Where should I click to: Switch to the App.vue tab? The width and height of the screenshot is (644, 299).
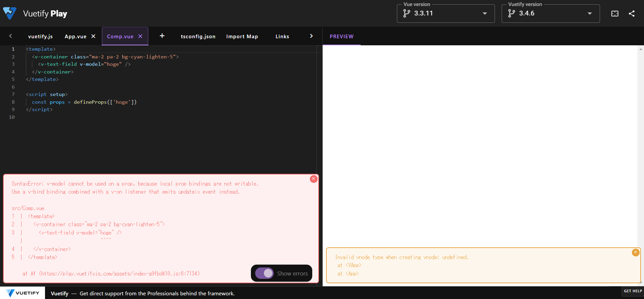click(76, 36)
